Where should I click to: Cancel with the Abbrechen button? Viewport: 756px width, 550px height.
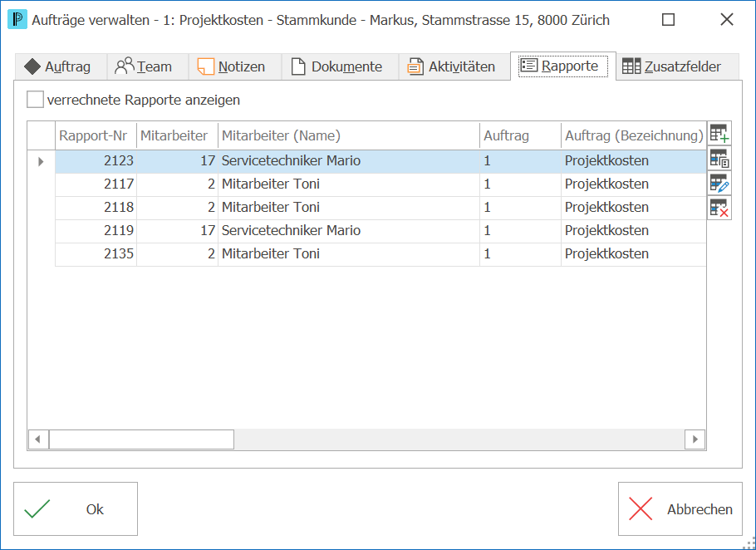pyautogui.click(x=680, y=509)
